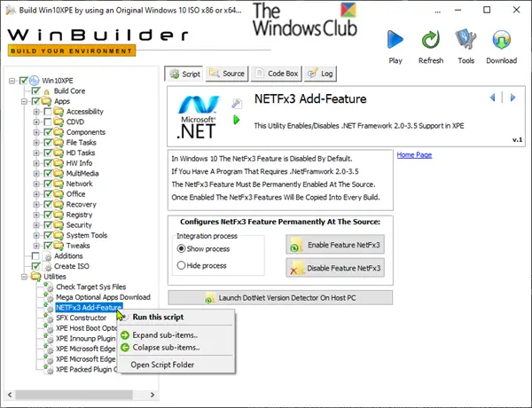The image size is (532, 408).
Task: Go to next script with right arrow
Action: pyautogui.click(x=512, y=98)
